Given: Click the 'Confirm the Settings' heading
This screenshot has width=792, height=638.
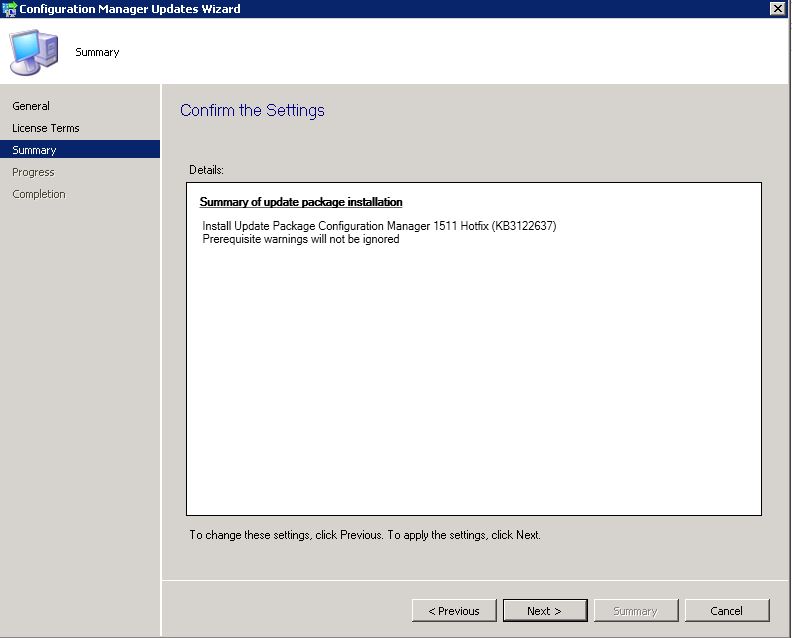Looking at the screenshot, I should pyautogui.click(x=252, y=111).
